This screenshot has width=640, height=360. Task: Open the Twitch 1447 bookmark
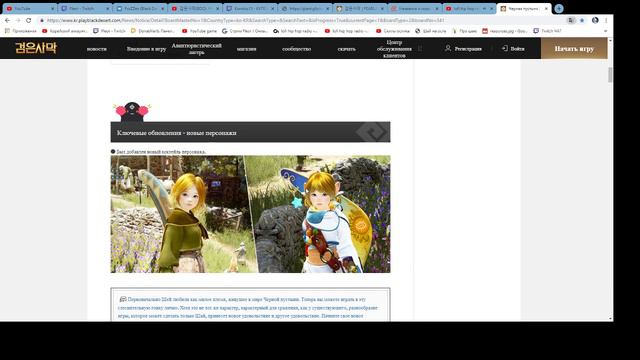click(x=547, y=31)
